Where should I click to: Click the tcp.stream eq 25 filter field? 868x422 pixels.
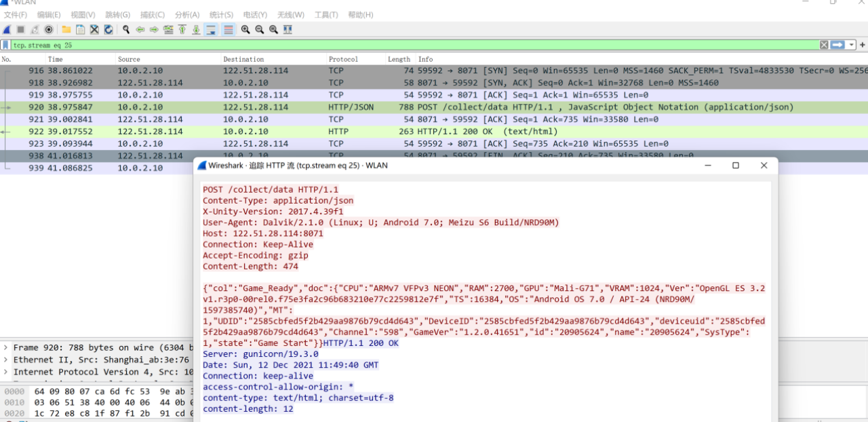click(407, 45)
